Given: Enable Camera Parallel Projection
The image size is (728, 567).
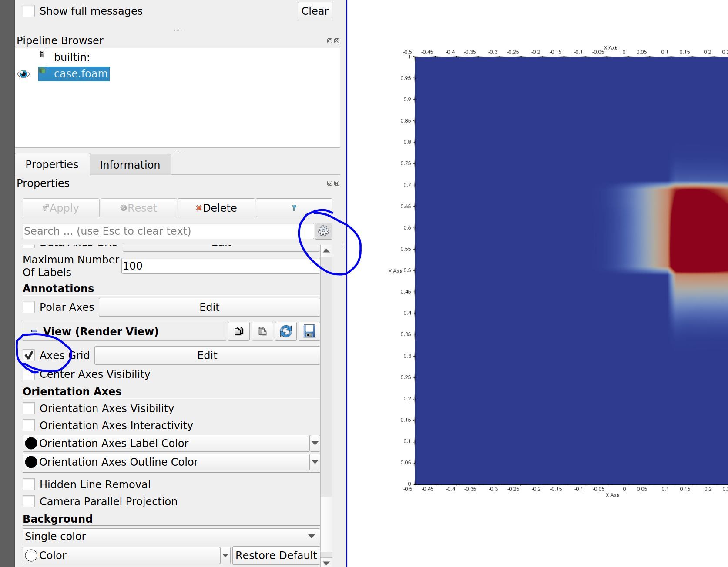Looking at the screenshot, I should tap(29, 501).
